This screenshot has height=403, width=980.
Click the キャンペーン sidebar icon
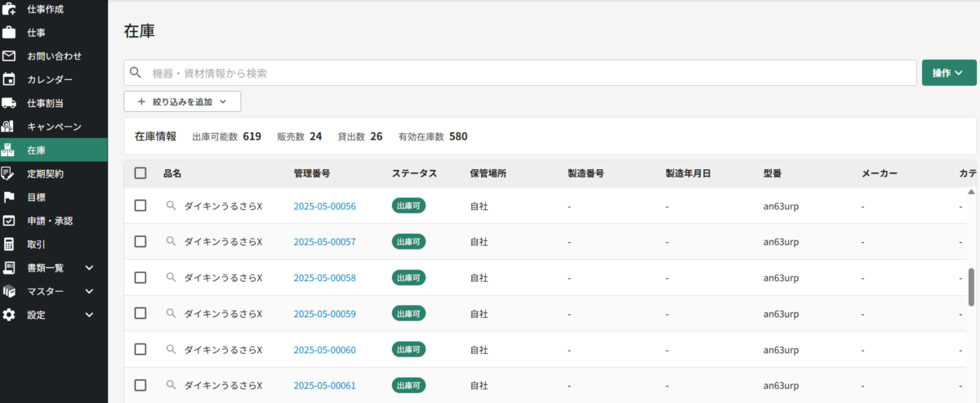[9, 127]
